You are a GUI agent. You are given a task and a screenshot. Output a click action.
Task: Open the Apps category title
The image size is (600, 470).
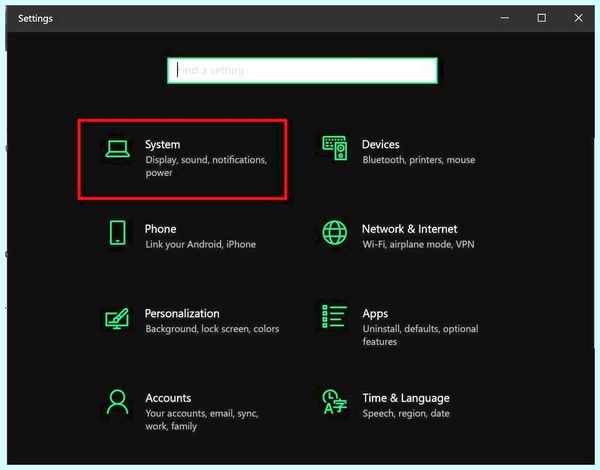coord(375,314)
